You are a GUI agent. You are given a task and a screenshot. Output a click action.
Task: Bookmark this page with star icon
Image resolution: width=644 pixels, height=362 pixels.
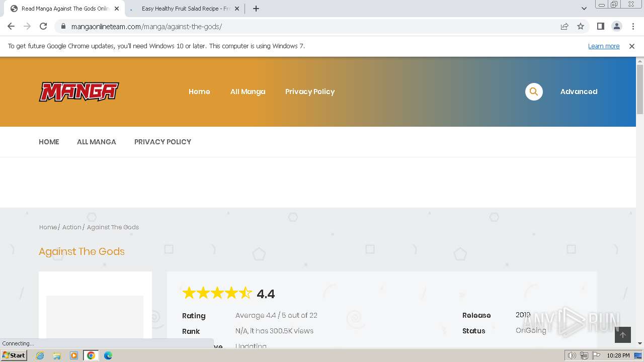[581, 26]
